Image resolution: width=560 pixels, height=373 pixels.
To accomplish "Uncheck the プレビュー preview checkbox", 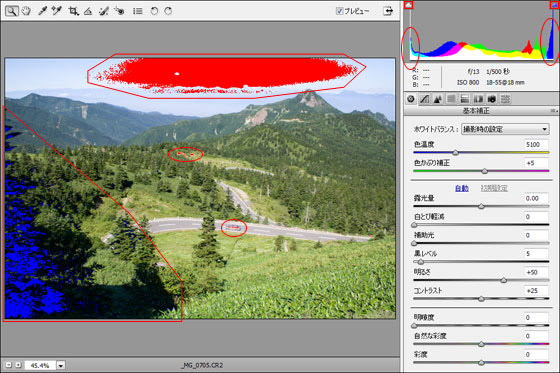I will coord(339,11).
